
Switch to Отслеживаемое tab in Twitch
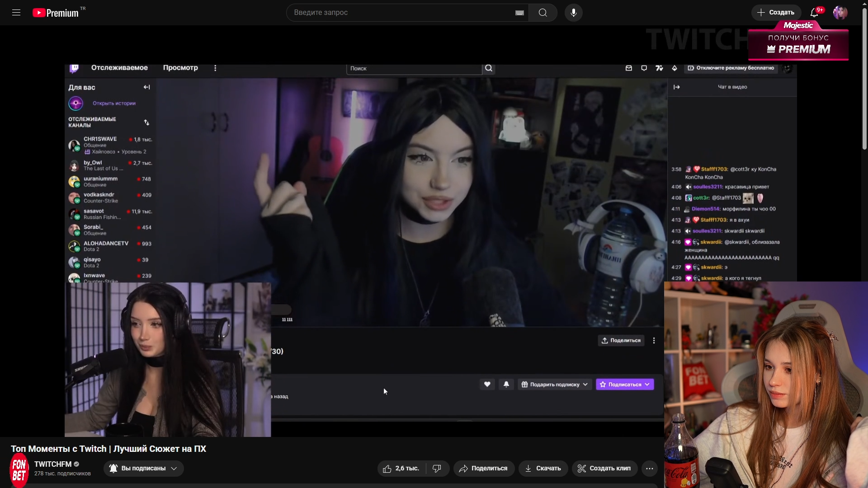(119, 68)
